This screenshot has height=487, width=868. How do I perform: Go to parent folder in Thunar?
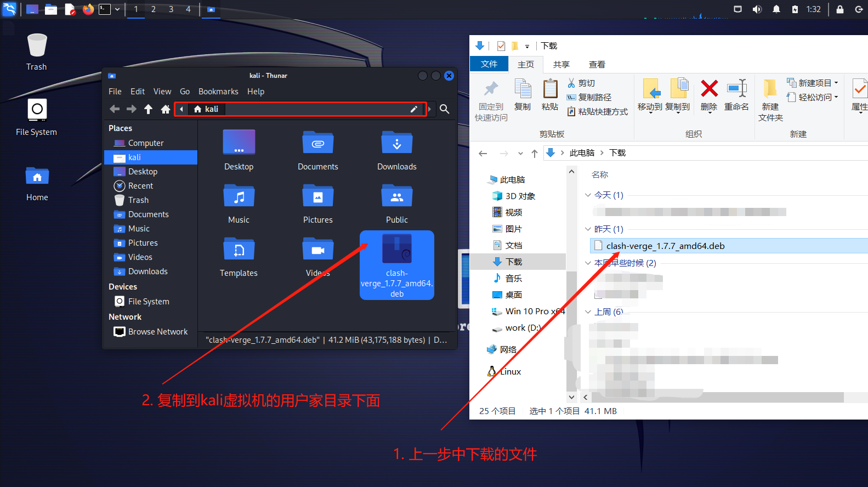148,109
